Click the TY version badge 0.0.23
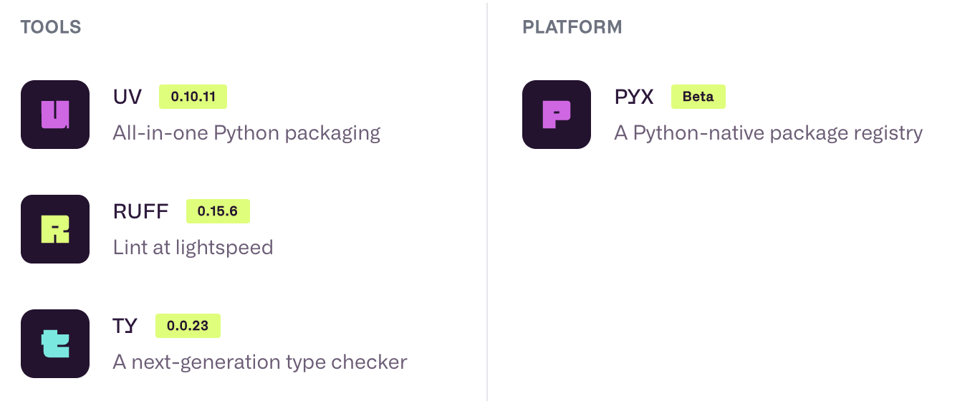Screen dimensions: 980x401 tap(188, 326)
